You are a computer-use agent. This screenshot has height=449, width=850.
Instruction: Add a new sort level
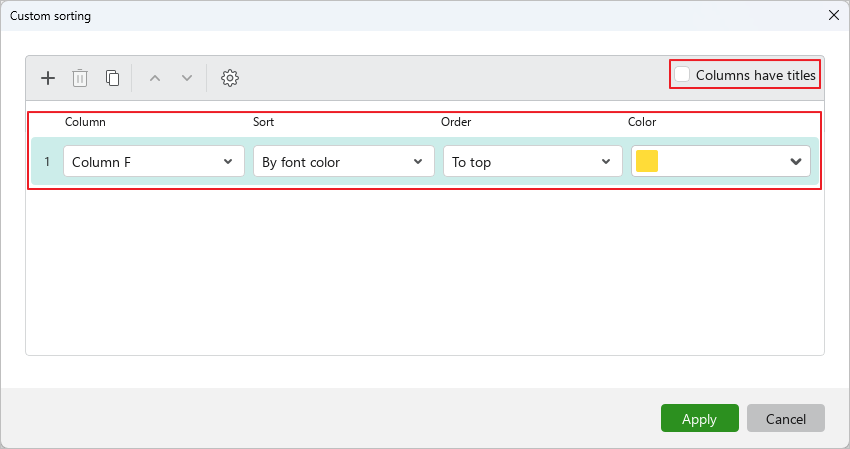click(48, 78)
